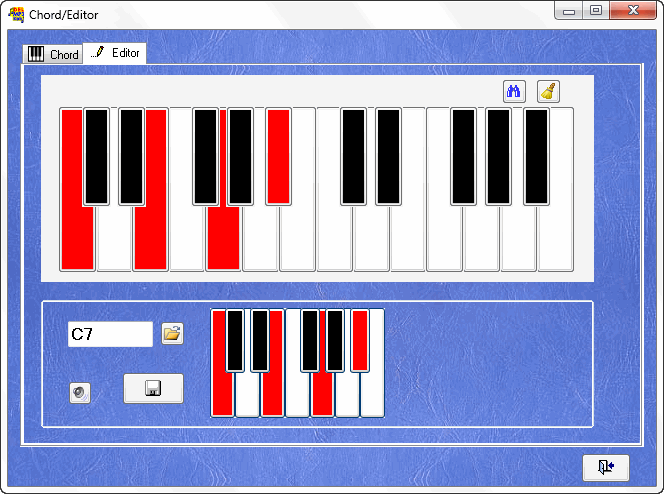Screen dimensions: 664x494
Task: Close the Chord/Editor window
Action: [633, 11]
